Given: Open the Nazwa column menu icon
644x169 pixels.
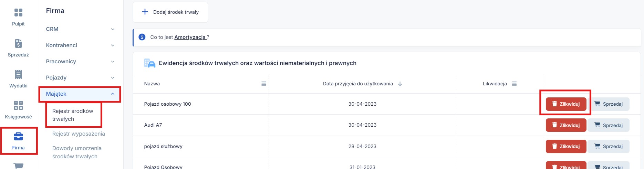Looking at the screenshot, I should pyautogui.click(x=264, y=84).
